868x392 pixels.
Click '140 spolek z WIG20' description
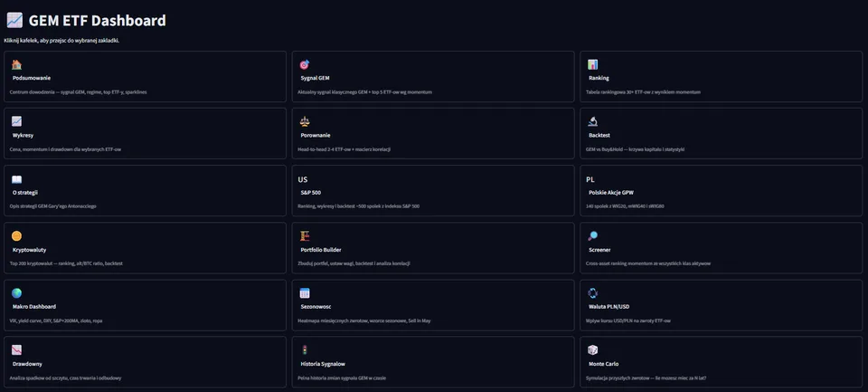625,206
